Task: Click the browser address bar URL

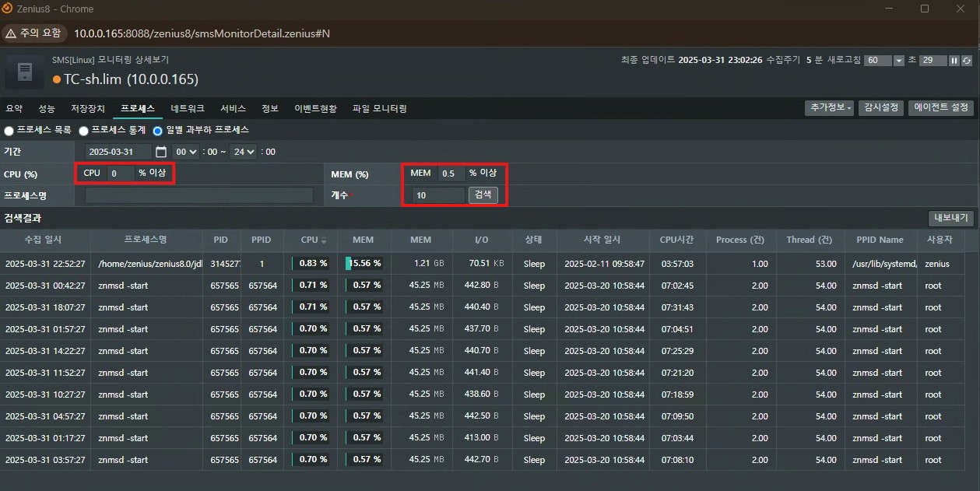Action: coord(202,33)
